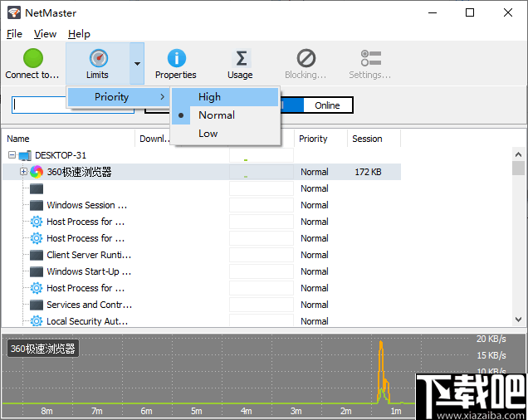The height and width of the screenshot is (420, 528).
Task: Switch filter to Online
Action: pos(327,105)
